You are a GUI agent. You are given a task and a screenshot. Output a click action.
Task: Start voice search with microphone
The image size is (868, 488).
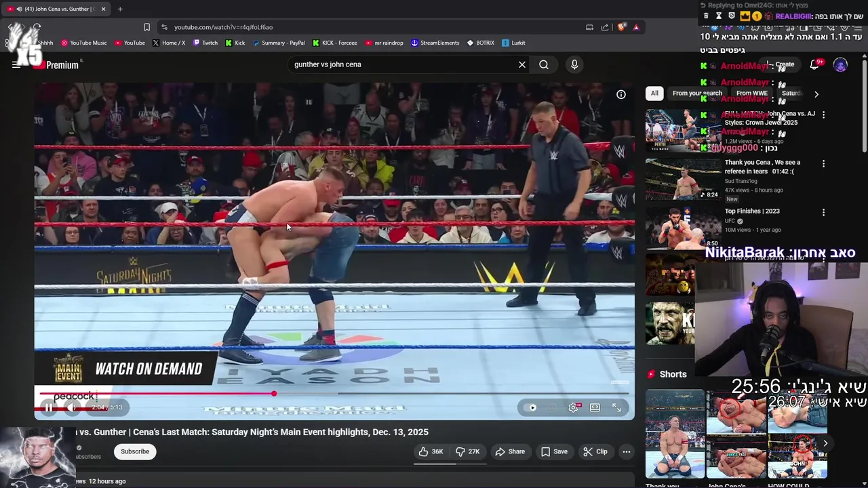(574, 64)
